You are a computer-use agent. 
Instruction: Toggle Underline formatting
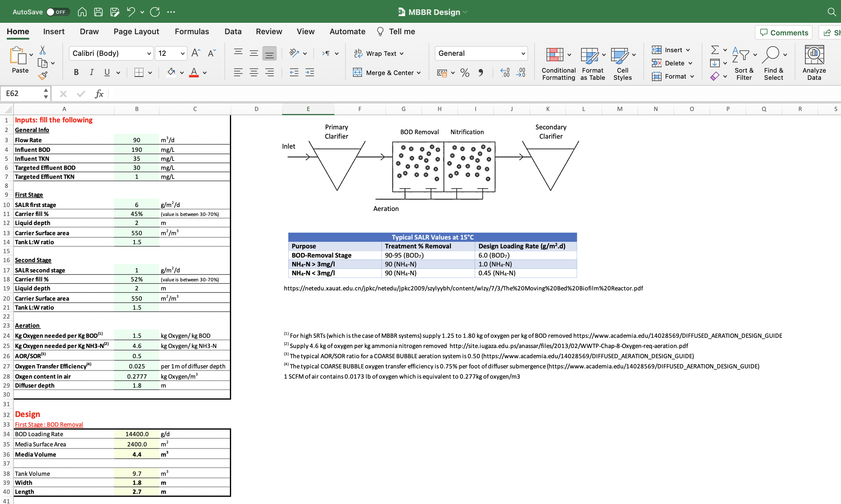coord(107,72)
